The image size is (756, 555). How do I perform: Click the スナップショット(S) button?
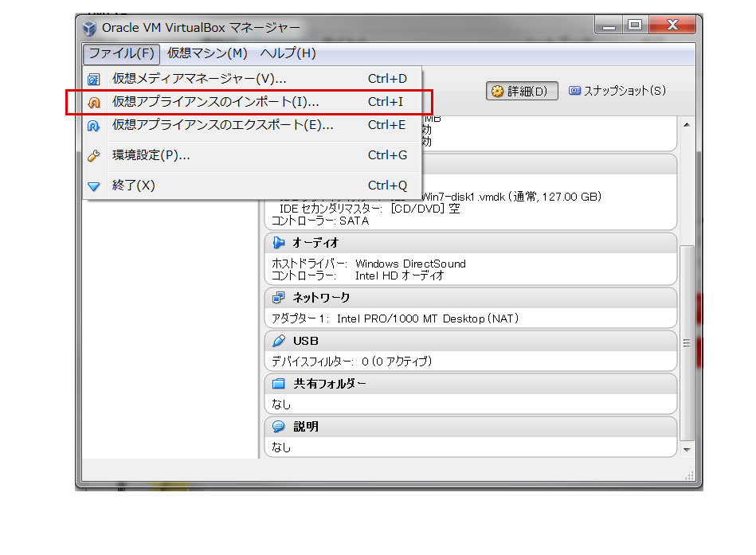pyautogui.click(x=617, y=91)
